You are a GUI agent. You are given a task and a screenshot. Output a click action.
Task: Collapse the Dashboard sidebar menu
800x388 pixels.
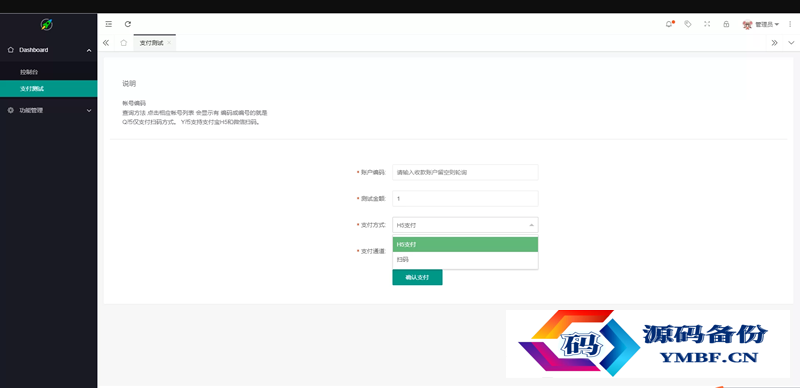[x=48, y=50]
